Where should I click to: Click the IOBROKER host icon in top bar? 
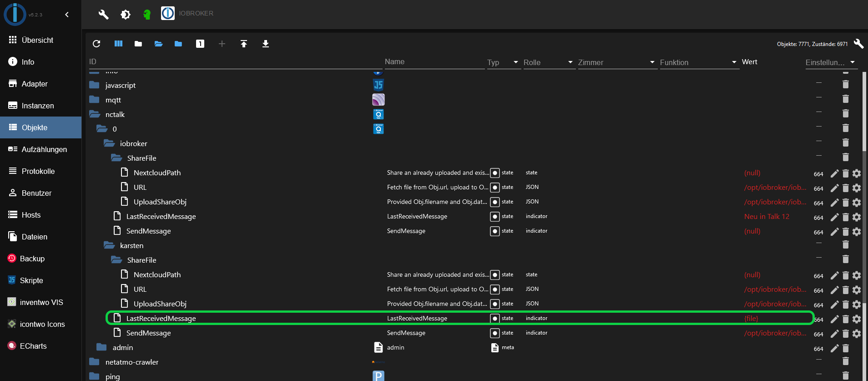point(168,13)
